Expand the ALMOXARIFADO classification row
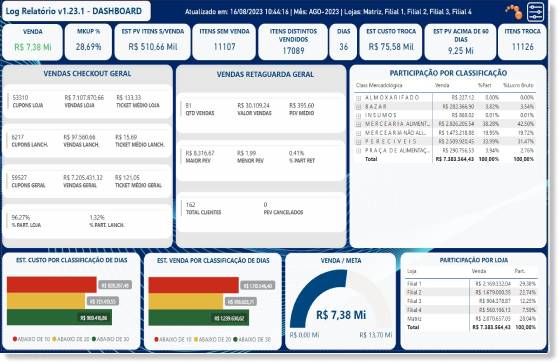The image size is (559, 363). click(358, 98)
